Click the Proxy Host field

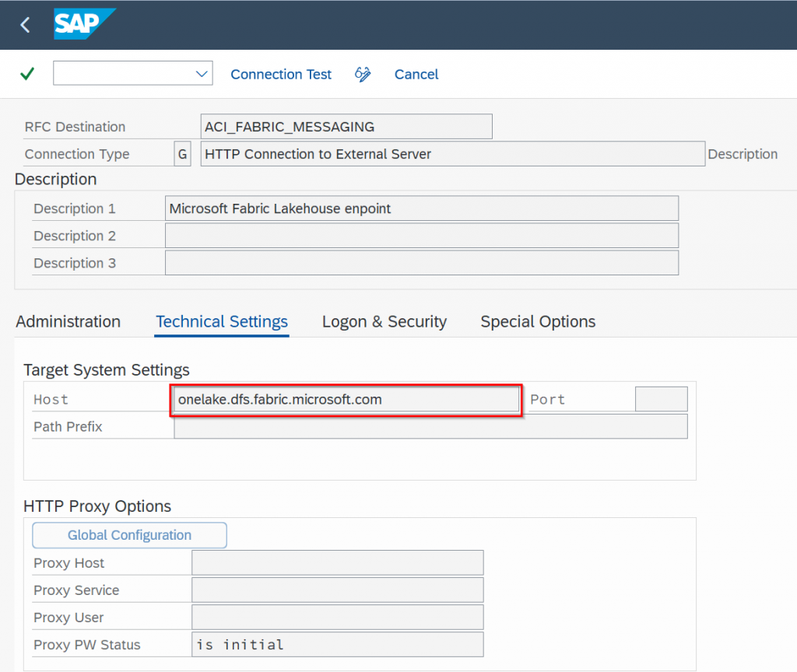pyautogui.click(x=337, y=563)
